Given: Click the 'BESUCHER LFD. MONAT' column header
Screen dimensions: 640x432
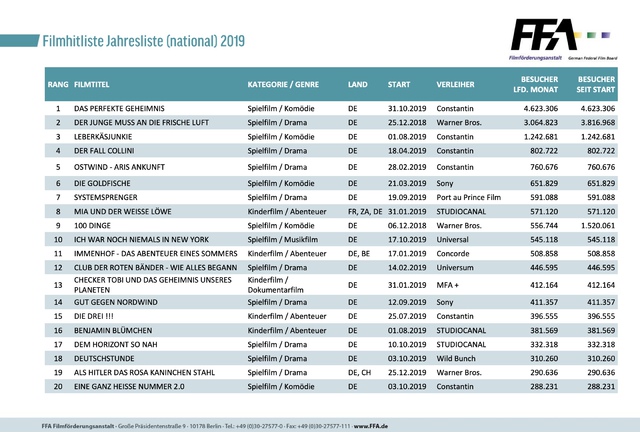Looking at the screenshot, I should [x=536, y=85].
